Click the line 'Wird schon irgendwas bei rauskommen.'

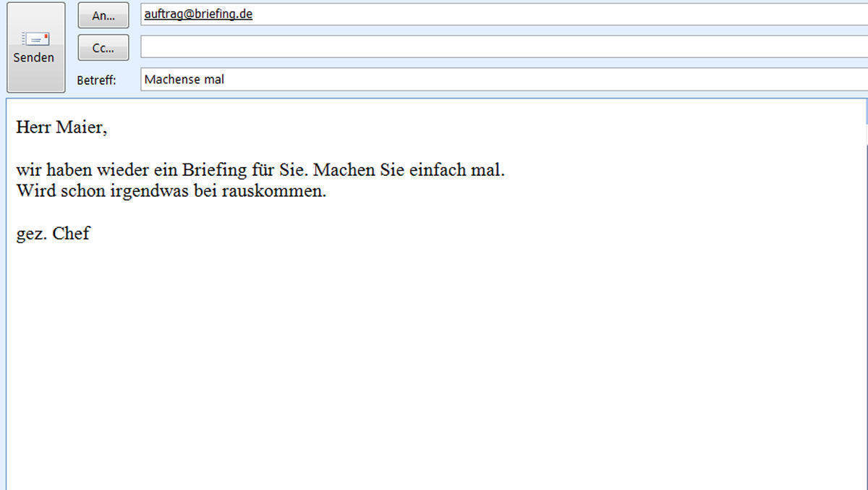pyautogui.click(x=171, y=192)
